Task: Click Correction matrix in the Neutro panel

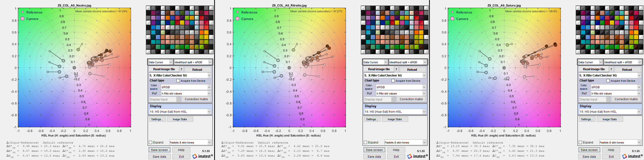Action: tap(196, 99)
